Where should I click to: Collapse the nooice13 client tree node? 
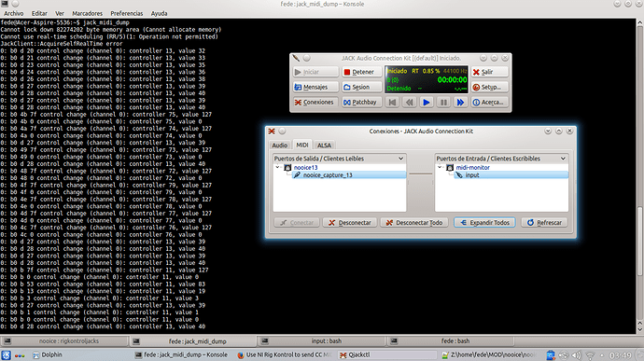click(278, 167)
